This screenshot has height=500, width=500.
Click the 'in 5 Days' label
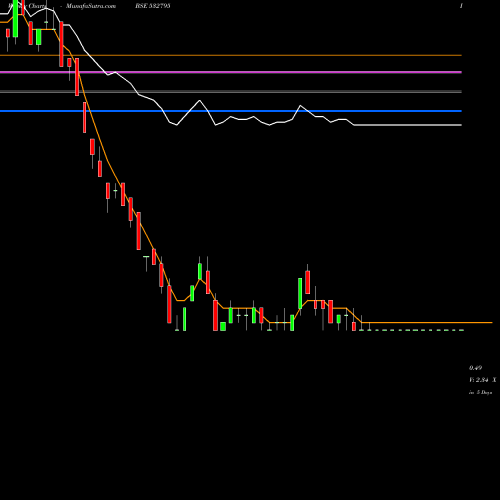point(480,393)
